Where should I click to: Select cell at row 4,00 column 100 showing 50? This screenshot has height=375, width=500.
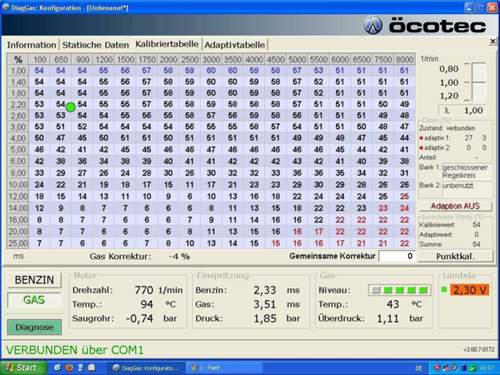(x=39, y=138)
